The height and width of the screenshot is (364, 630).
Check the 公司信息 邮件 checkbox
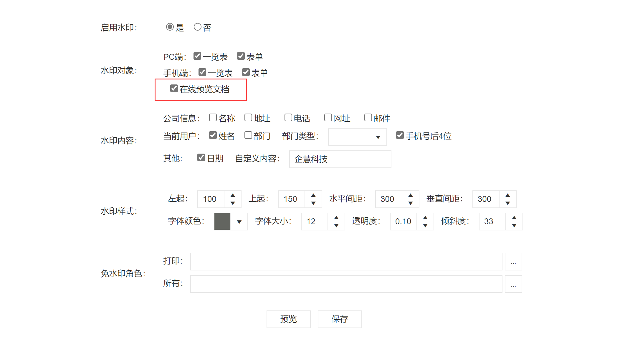pos(368,118)
